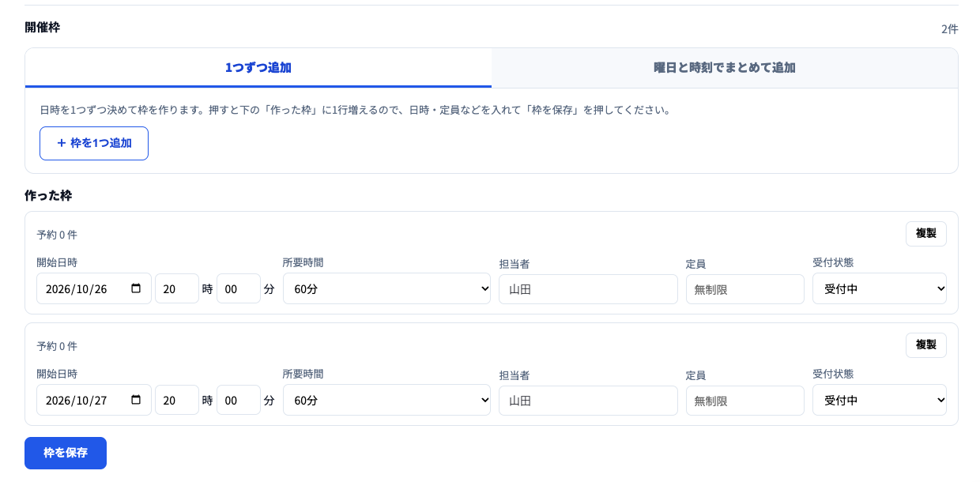The width and height of the screenshot is (980, 482).
Task: Open the 曜日と時刻でまとめて追加 tab
Action: 725,68
